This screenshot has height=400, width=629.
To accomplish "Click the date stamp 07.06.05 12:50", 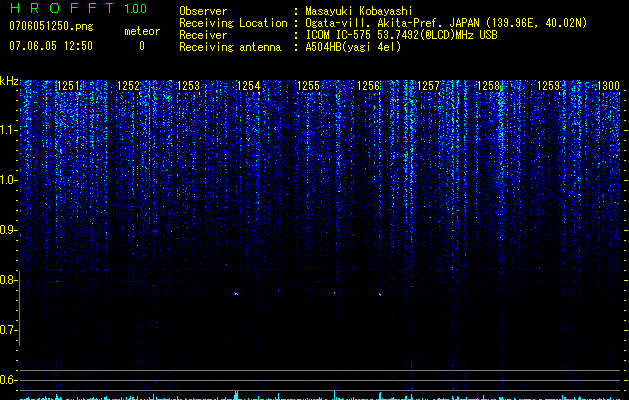I will tap(51, 46).
